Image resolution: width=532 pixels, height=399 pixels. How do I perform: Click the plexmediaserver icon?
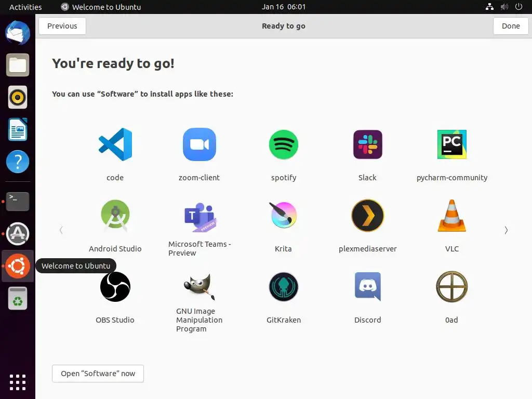point(367,216)
